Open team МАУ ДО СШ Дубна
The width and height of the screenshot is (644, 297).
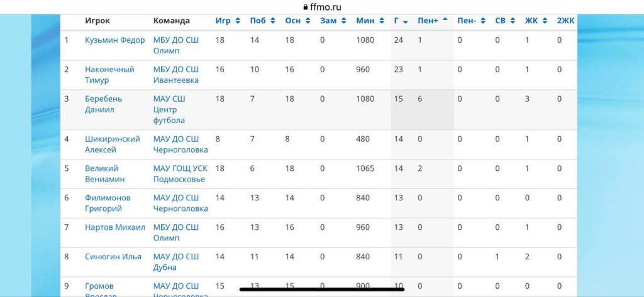click(176, 262)
